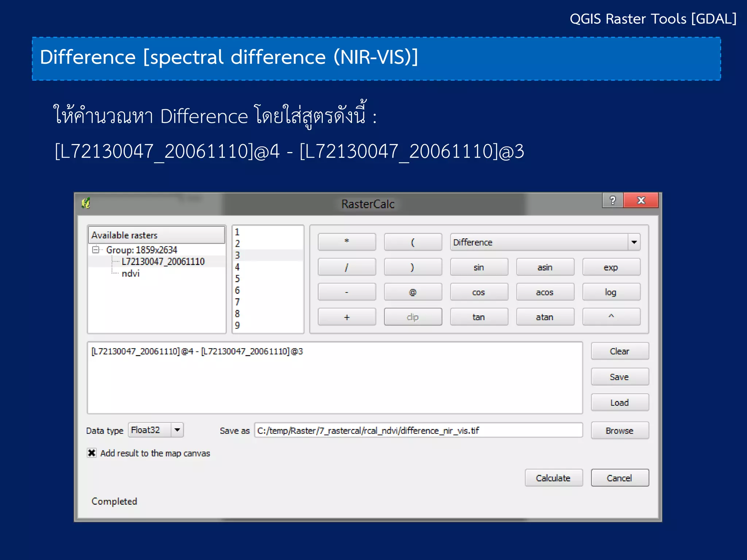
Task: Insert the sin function
Action: click(479, 267)
